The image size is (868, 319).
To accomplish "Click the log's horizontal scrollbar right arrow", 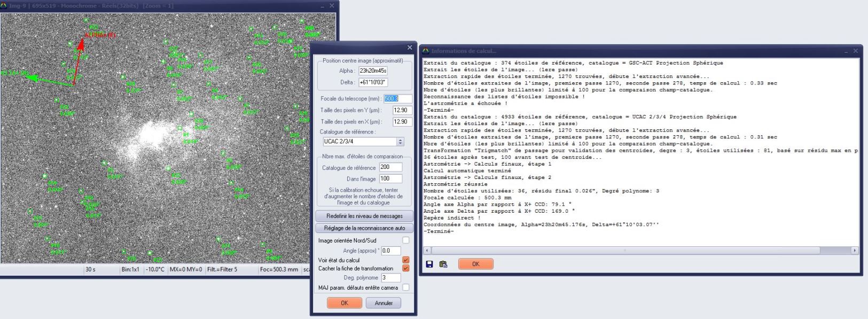I will pos(855,250).
